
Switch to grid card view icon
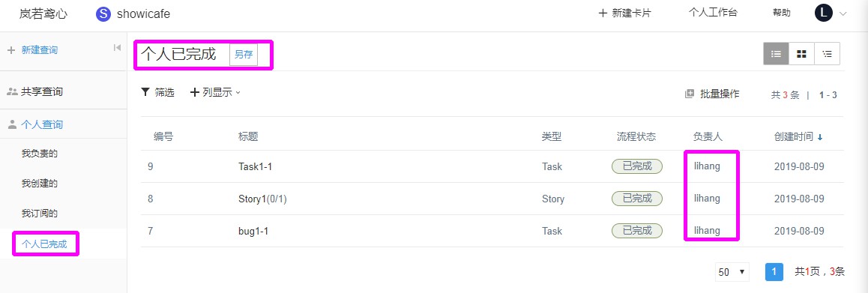(x=801, y=54)
